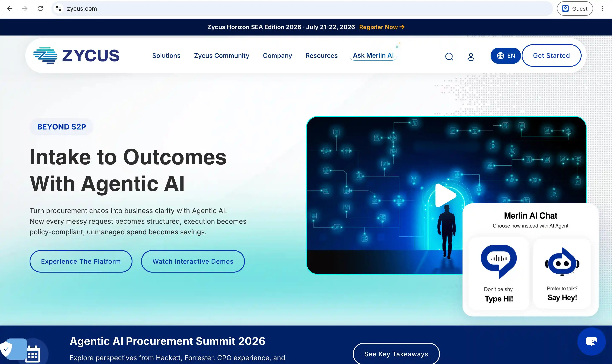Click the shield privacy icon
612x364 pixels.
coord(6,349)
